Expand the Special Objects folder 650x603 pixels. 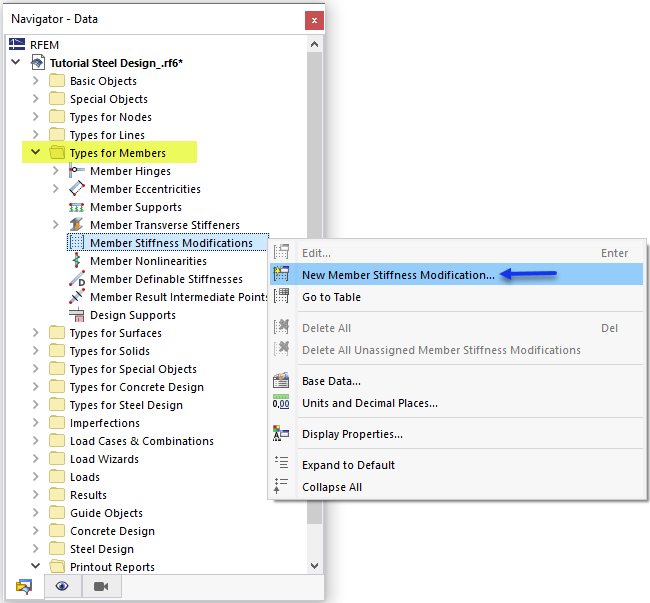pos(36,99)
